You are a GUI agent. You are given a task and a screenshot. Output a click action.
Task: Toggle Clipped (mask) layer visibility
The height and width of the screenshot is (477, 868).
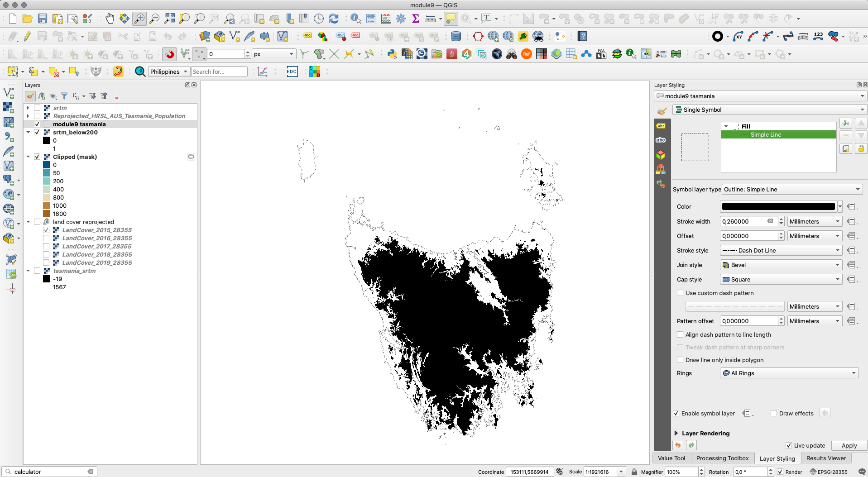click(37, 157)
